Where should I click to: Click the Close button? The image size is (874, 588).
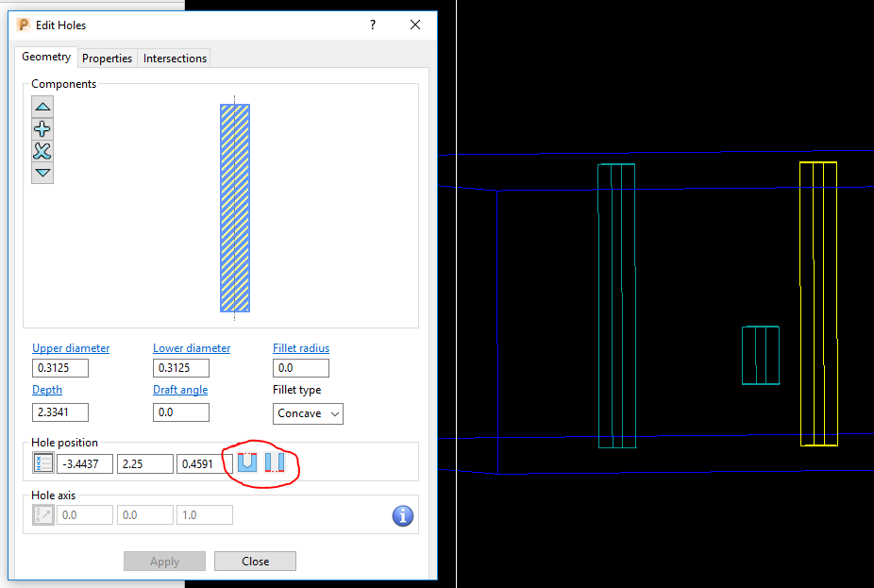coord(255,562)
